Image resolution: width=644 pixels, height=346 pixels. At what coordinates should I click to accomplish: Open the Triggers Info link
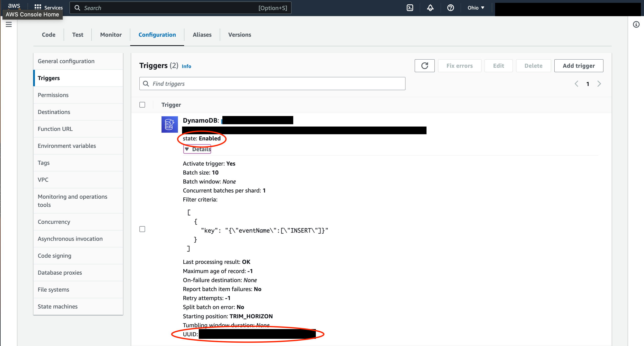(186, 66)
